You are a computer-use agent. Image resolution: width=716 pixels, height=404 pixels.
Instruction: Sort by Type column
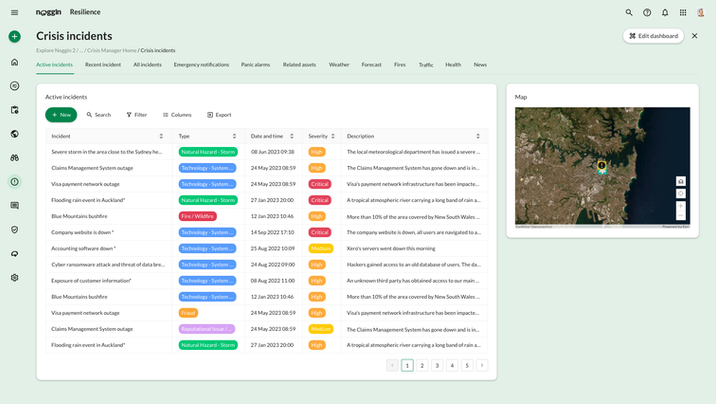point(234,136)
